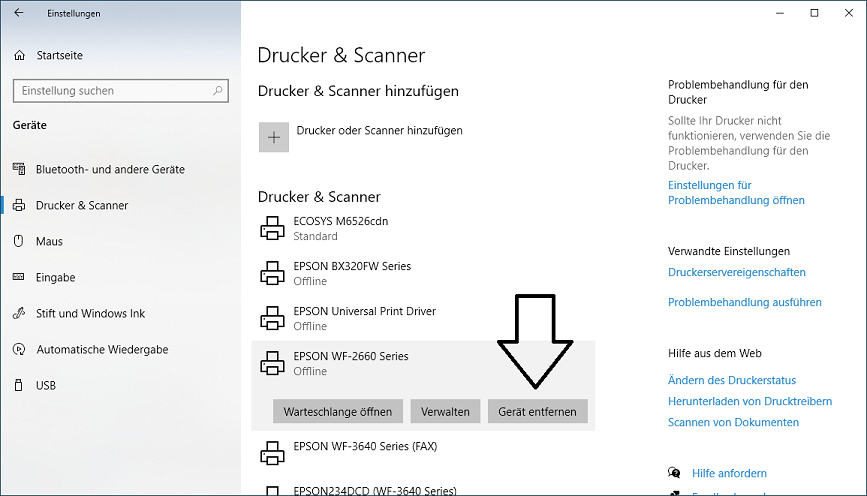Select ECOSYS M6526cdn printer name

341,221
